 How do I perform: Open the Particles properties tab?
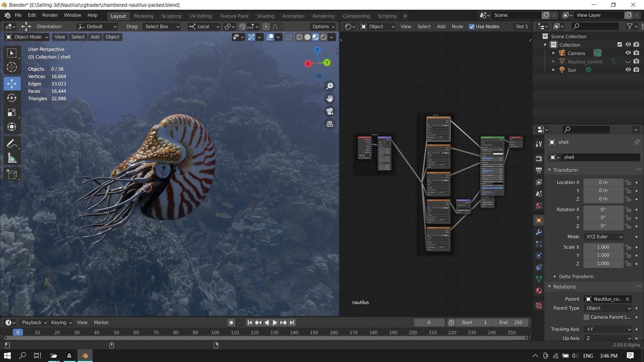click(x=539, y=244)
